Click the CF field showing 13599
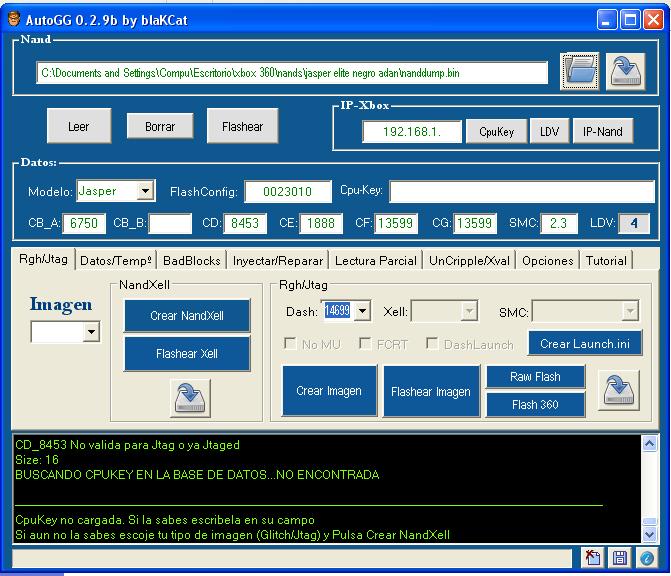Screen dimensions: 671x576 tap(395, 223)
